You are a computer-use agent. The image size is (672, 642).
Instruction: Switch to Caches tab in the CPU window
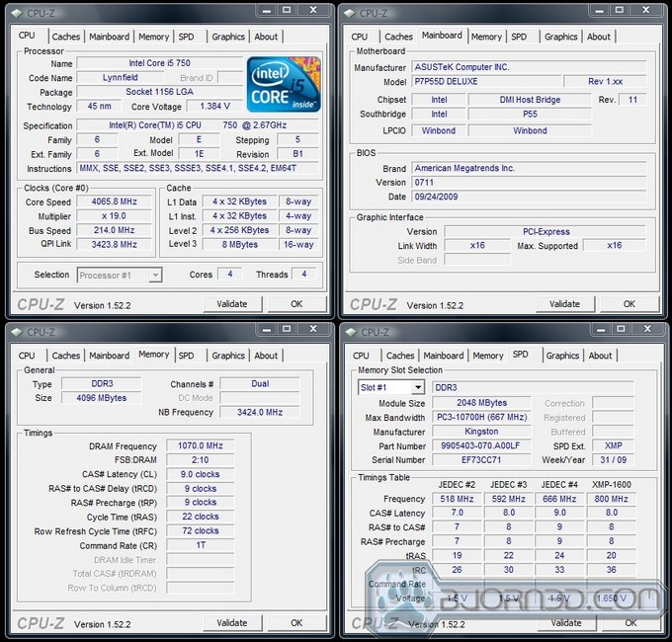[x=66, y=37]
